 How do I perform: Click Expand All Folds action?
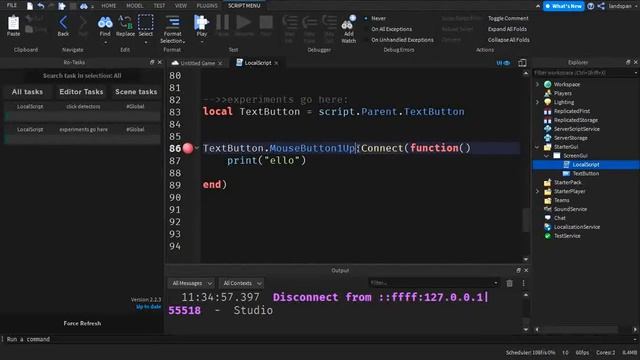(507, 29)
